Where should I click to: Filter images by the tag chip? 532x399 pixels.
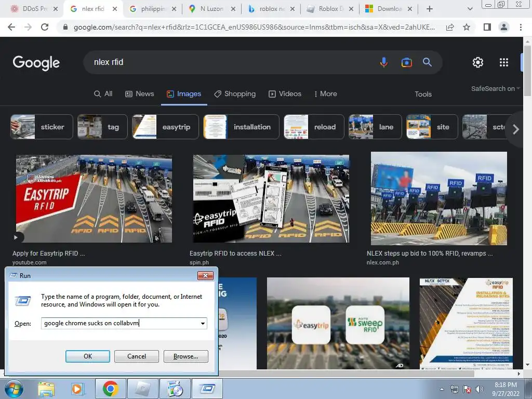coord(102,127)
